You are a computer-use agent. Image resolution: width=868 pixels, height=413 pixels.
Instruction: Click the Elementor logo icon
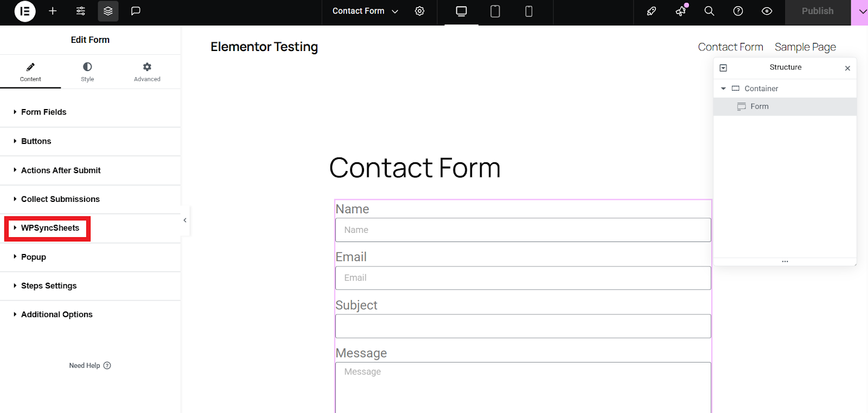pos(25,11)
